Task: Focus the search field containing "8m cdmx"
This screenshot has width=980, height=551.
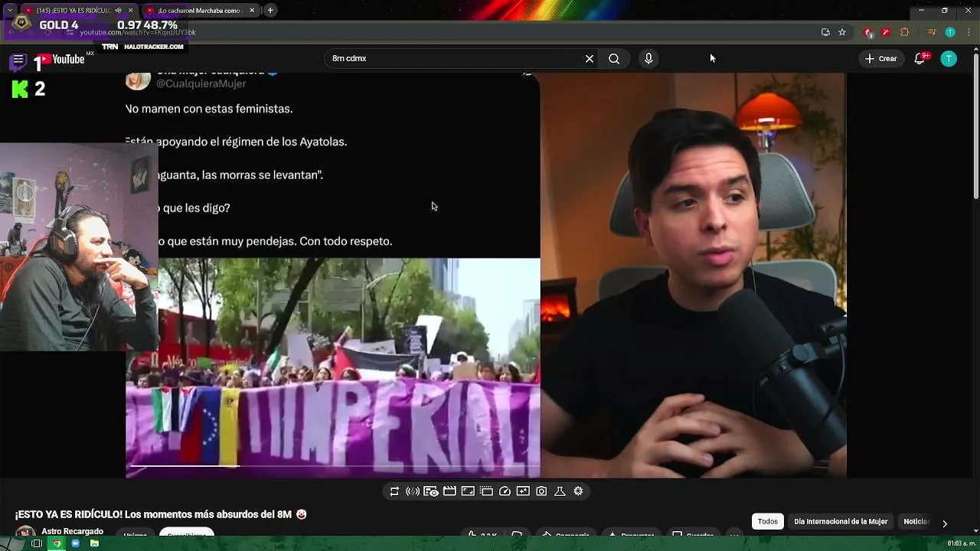Action: point(456,59)
